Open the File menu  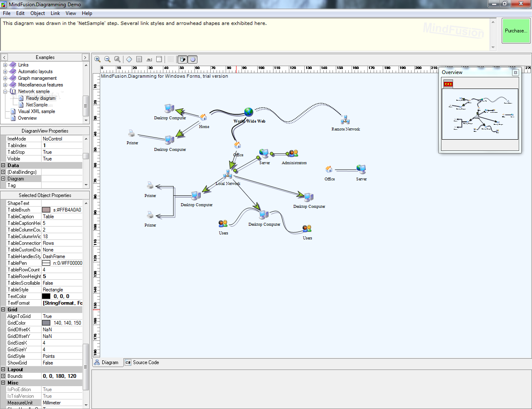[7, 13]
